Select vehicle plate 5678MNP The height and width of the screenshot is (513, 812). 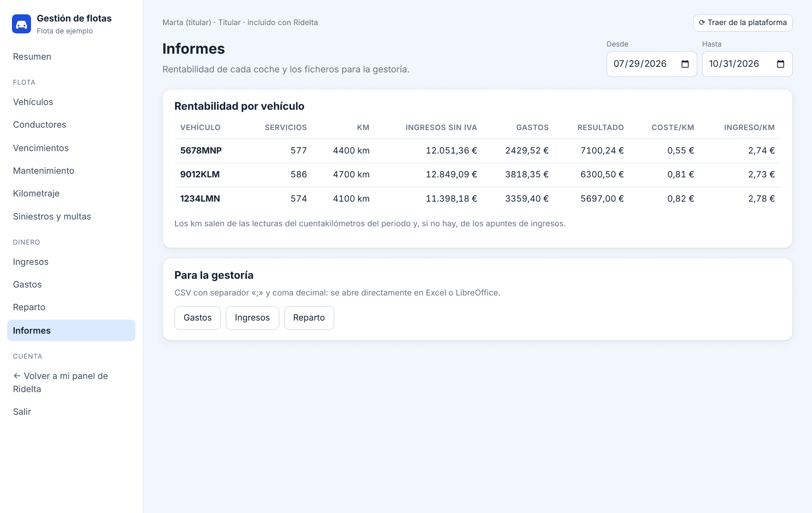[201, 151]
